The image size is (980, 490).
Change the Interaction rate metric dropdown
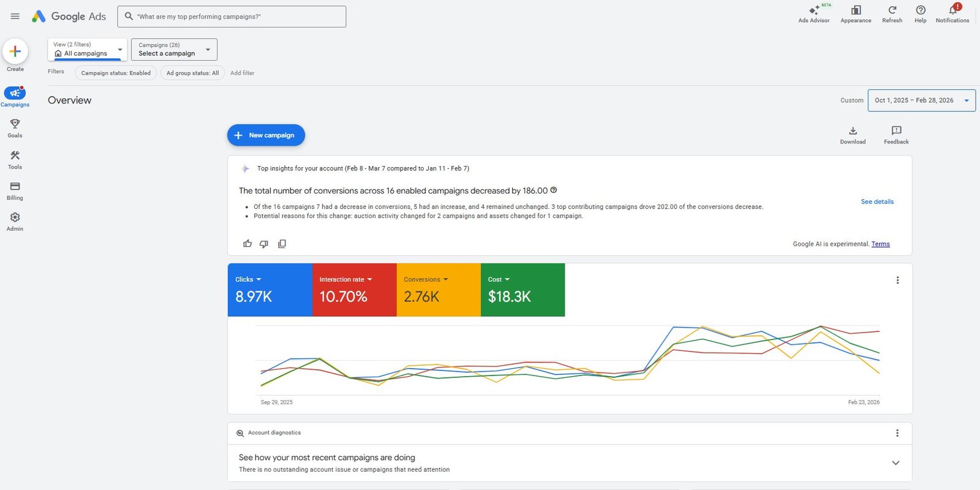point(345,279)
